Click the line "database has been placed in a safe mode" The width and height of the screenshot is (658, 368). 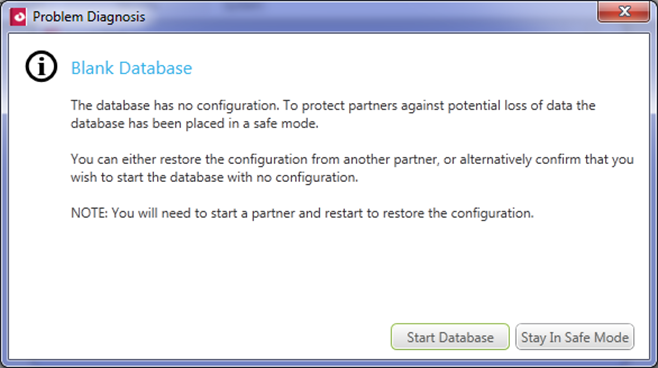point(194,123)
